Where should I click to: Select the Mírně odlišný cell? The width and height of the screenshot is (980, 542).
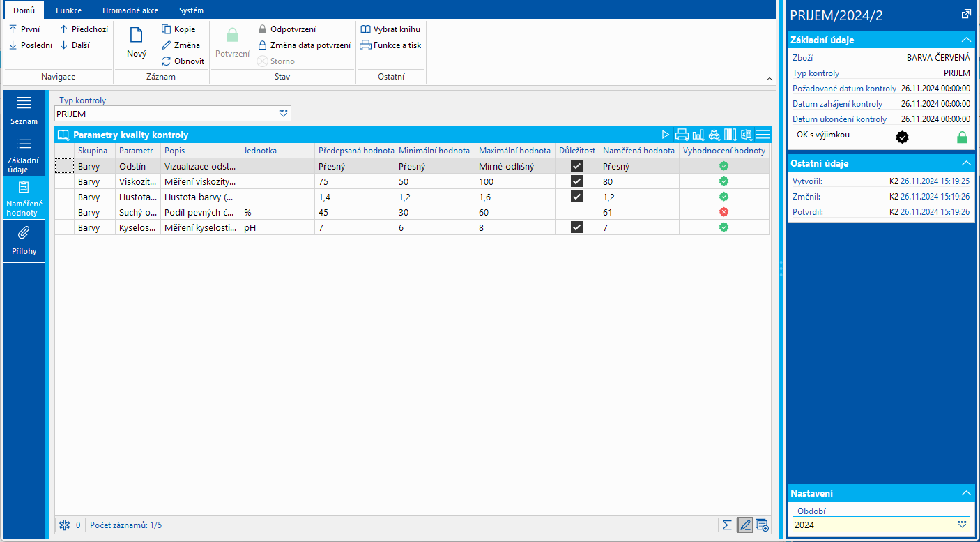click(x=514, y=166)
